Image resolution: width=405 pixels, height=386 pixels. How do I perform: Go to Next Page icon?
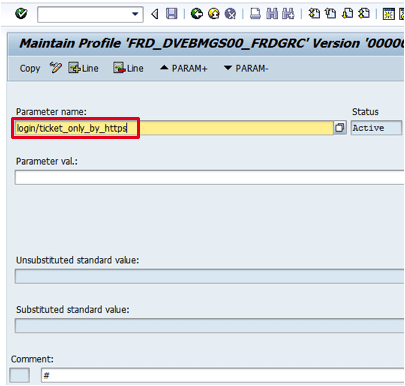click(347, 14)
